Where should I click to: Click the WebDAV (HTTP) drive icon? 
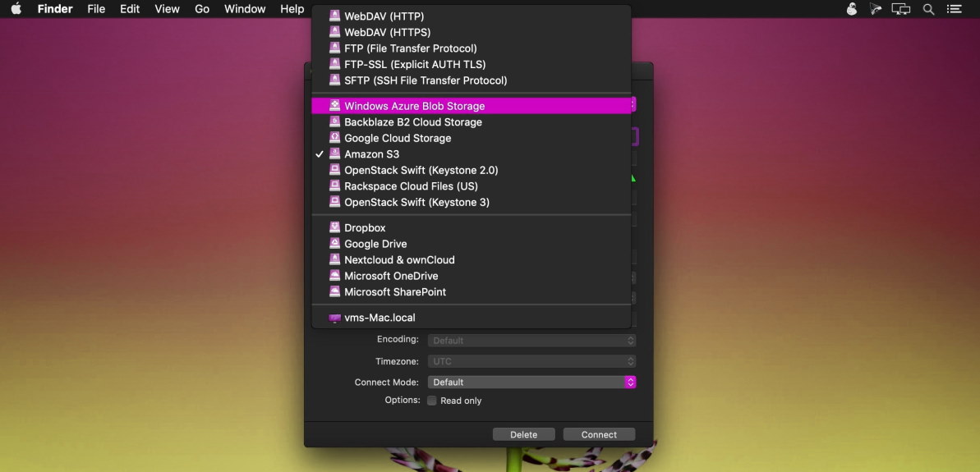pos(334,16)
